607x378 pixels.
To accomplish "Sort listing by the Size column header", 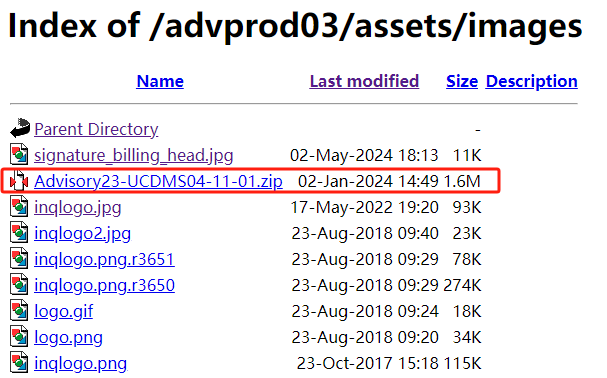I will pyautogui.click(x=462, y=81).
